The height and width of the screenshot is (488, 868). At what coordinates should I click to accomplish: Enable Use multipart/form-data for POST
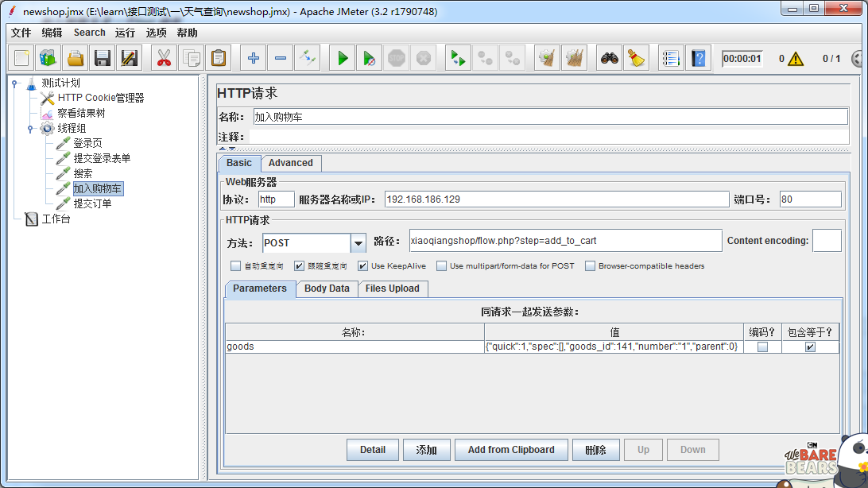pyautogui.click(x=441, y=266)
